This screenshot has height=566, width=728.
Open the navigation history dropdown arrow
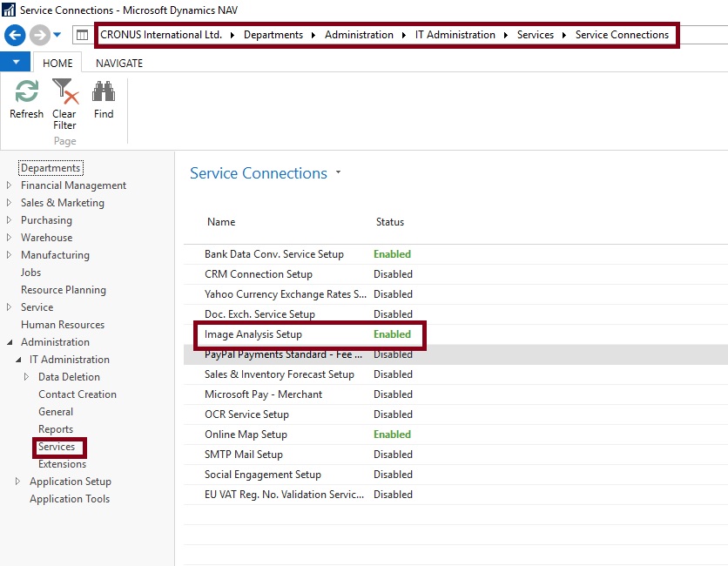[57, 35]
